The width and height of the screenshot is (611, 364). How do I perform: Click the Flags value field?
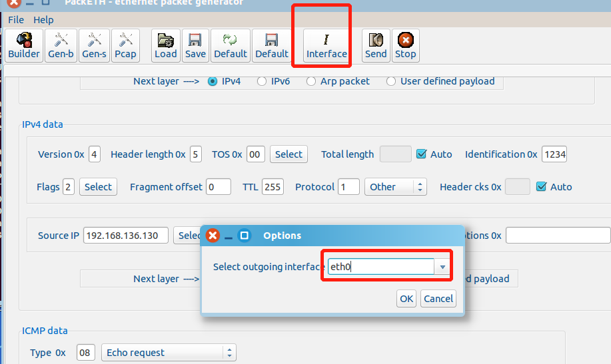(x=68, y=187)
